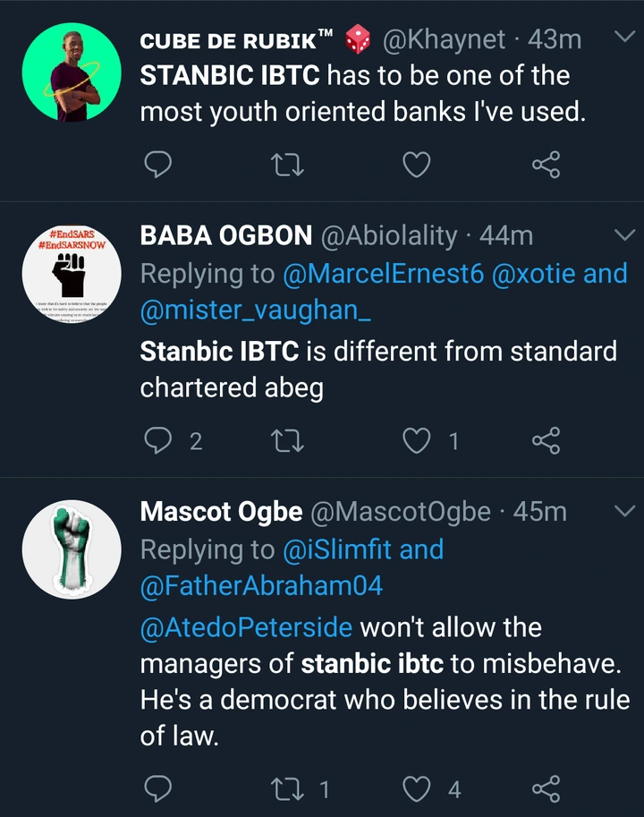Open options chevron on BABA OGBON tweet
644x817 pixels.
[x=623, y=235]
